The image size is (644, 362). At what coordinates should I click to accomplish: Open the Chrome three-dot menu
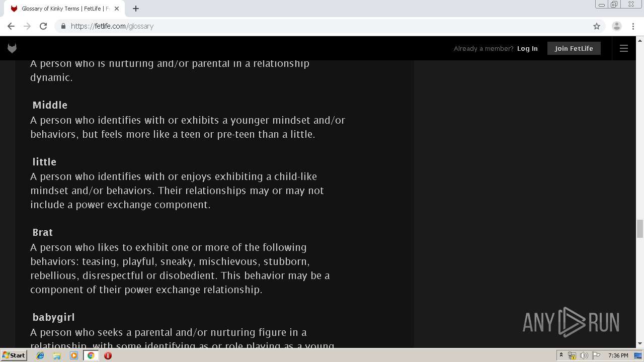pyautogui.click(x=633, y=26)
